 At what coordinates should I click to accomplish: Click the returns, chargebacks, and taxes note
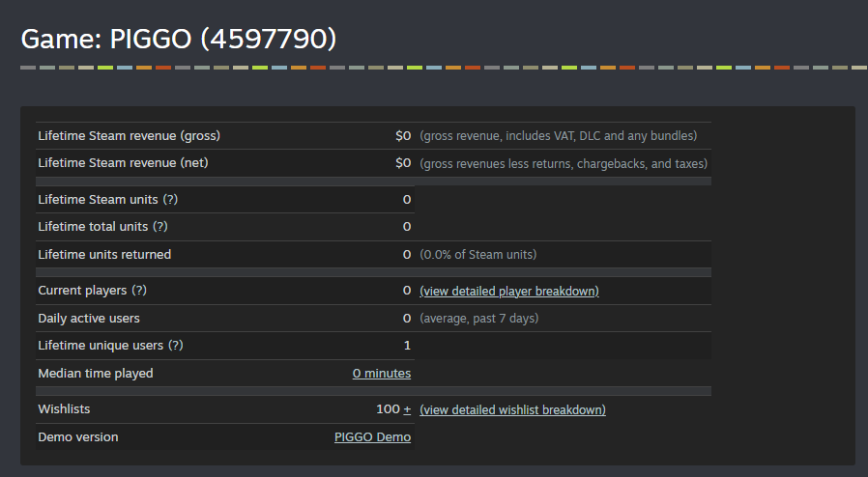(x=564, y=163)
